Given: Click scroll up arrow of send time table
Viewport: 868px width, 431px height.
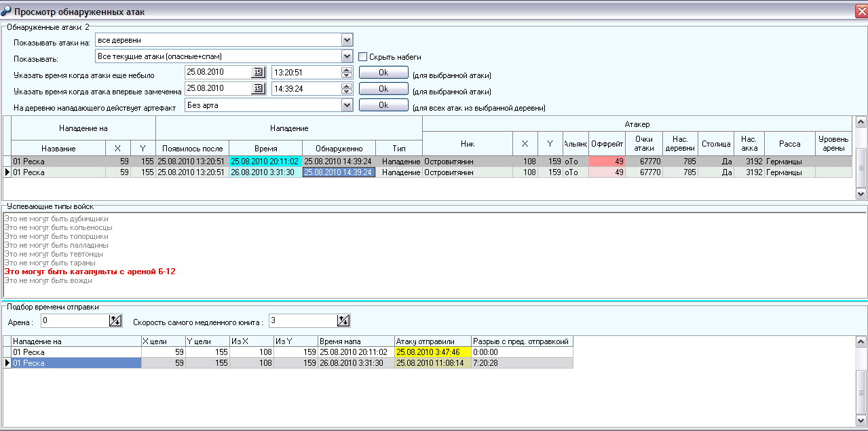Looking at the screenshot, I should click(861, 341).
